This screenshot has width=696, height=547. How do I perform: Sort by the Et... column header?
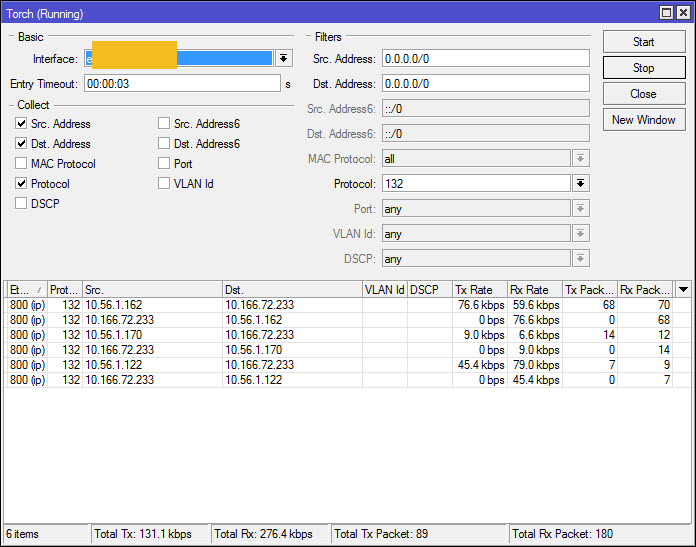click(x=27, y=290)
